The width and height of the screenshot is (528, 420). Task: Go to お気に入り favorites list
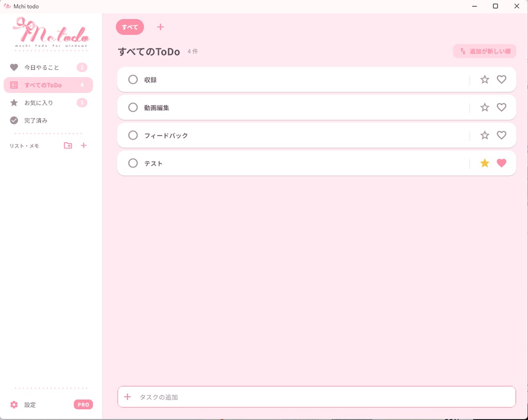pyautogui.click(x=48, y=103)
